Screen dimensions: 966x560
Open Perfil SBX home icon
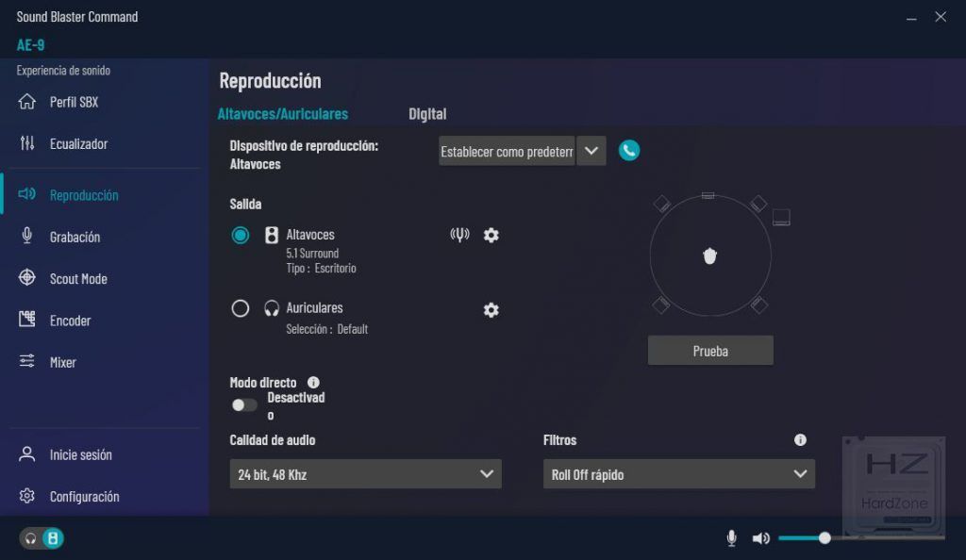pos(27,102)
